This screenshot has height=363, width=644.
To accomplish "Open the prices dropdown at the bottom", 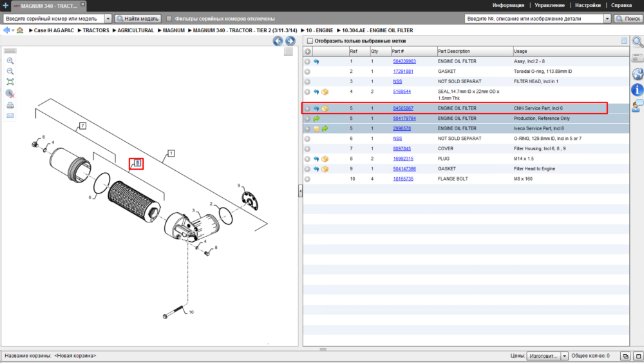I will click(564, 356).
